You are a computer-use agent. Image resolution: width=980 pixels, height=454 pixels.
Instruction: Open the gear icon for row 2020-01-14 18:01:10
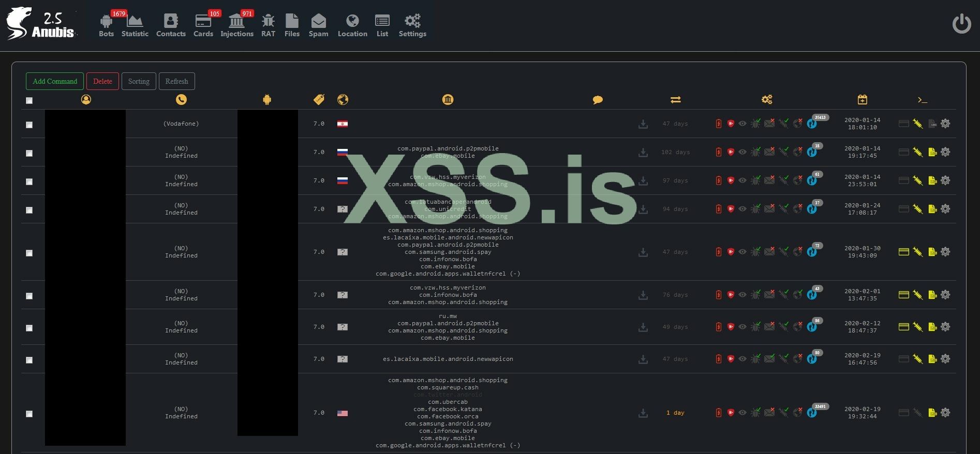pos(945,124)
